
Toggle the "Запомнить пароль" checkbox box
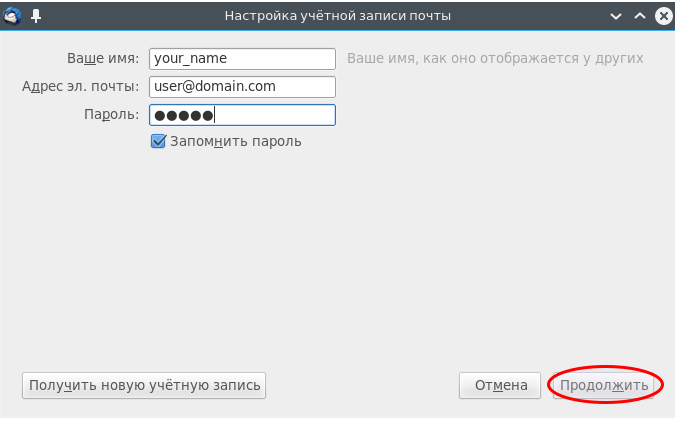(158, 141)
